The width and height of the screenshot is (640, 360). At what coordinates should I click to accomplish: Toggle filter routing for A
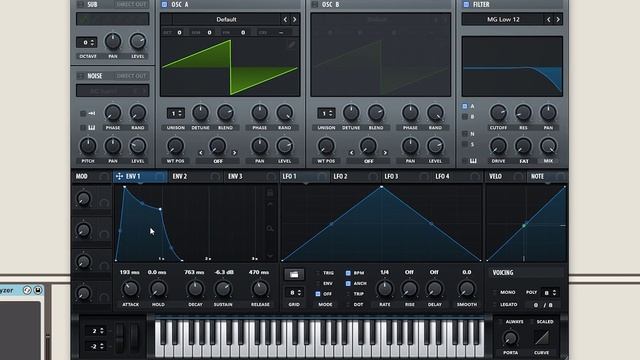(464, 106)
